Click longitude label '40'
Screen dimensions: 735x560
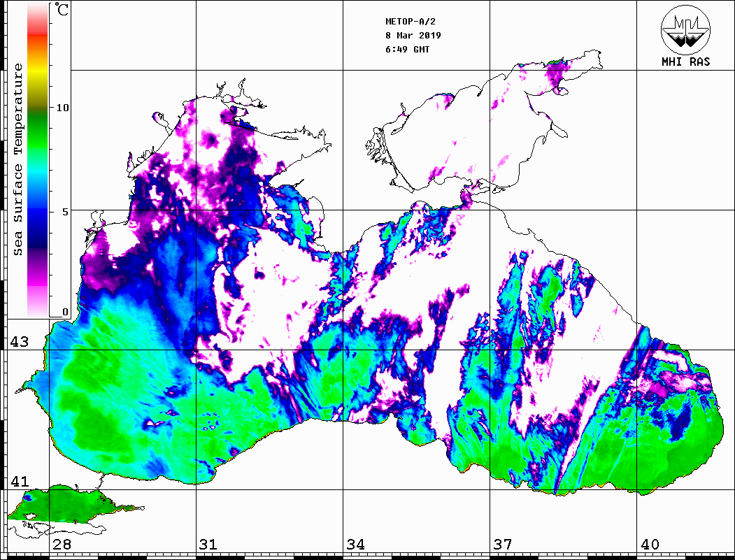(650, 545)
